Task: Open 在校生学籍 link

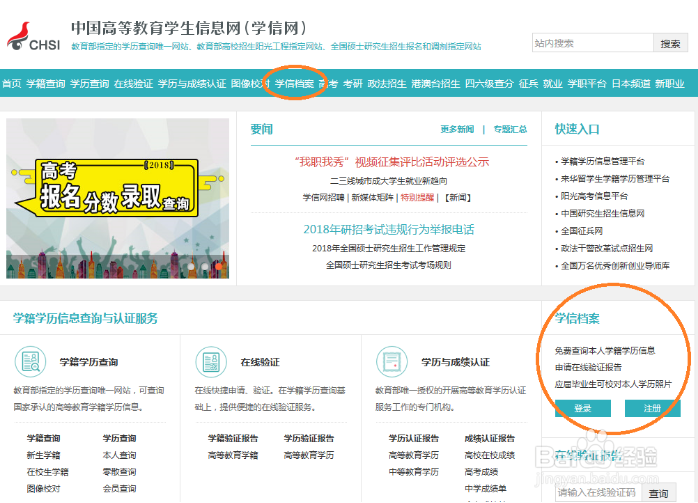Action: point(48,472)
